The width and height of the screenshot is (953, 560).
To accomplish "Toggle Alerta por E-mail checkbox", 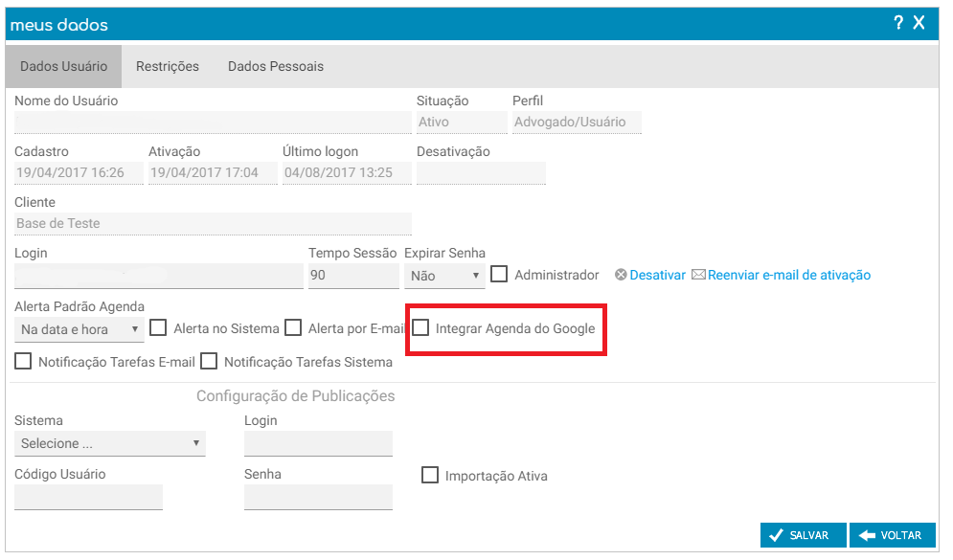I will tap(293, 328).
